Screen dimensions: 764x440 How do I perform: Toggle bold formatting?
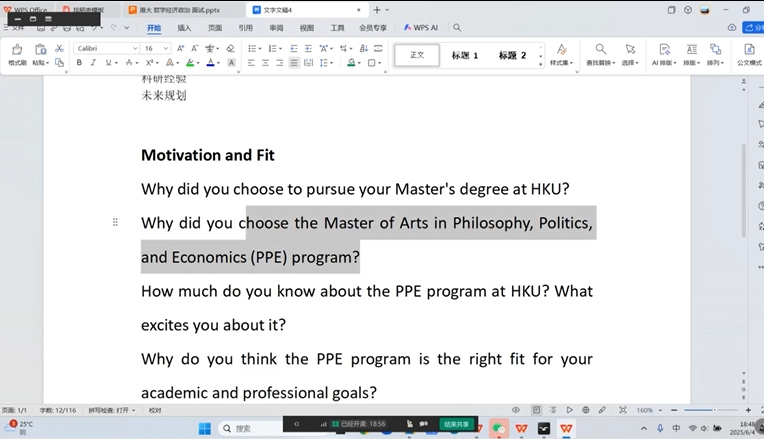click(x=79, y=63)
